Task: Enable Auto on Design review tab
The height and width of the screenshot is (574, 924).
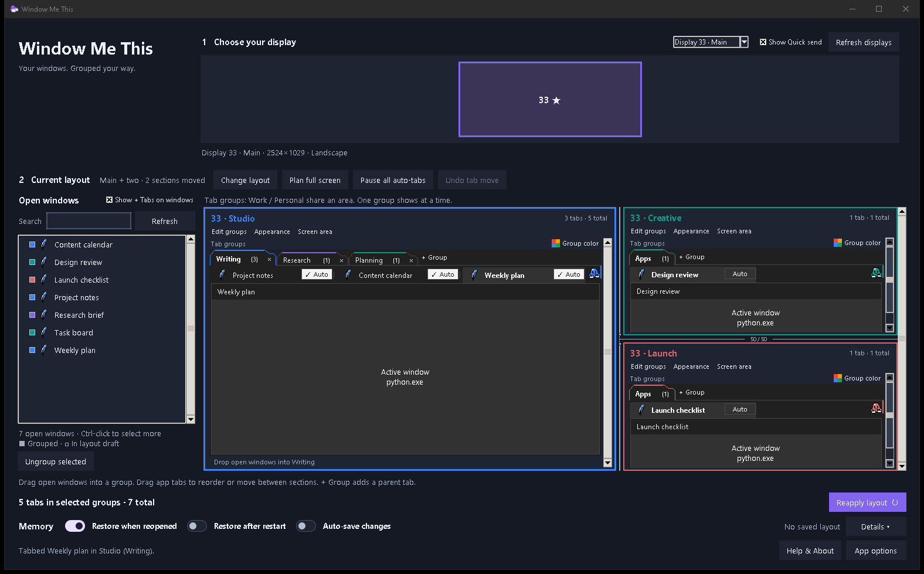Action: tap(740, 274)
